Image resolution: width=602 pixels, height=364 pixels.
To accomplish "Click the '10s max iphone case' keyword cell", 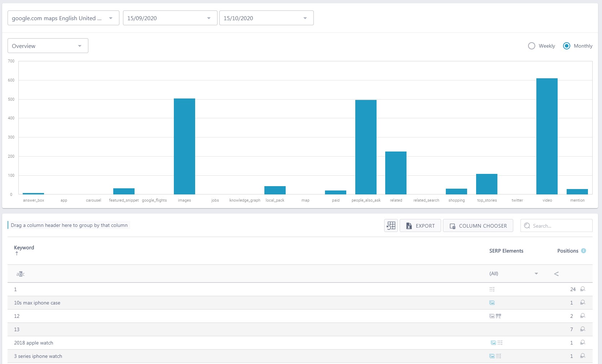I will click(x=37, y=303).
